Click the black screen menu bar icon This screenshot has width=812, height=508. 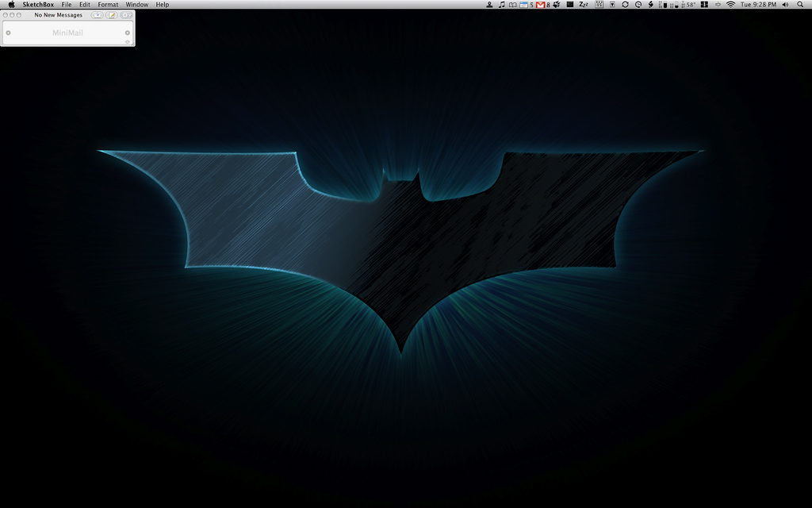(569, 4)
